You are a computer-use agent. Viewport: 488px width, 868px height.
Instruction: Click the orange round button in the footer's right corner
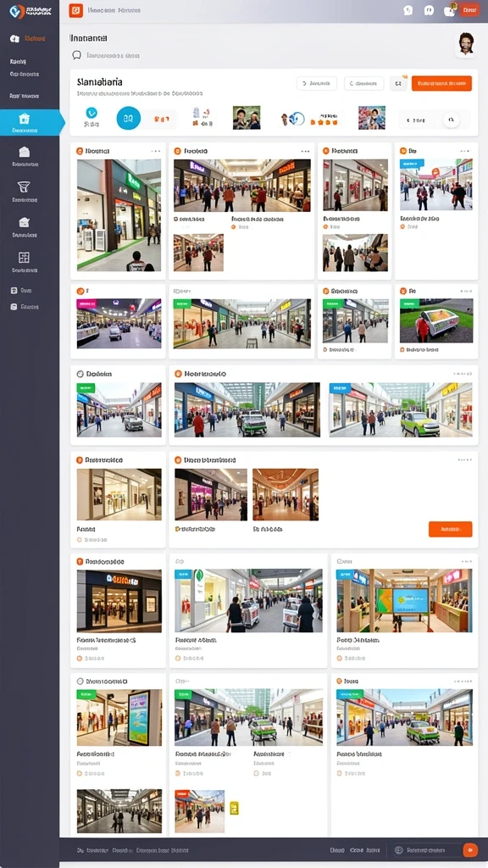tap(469, 849)
